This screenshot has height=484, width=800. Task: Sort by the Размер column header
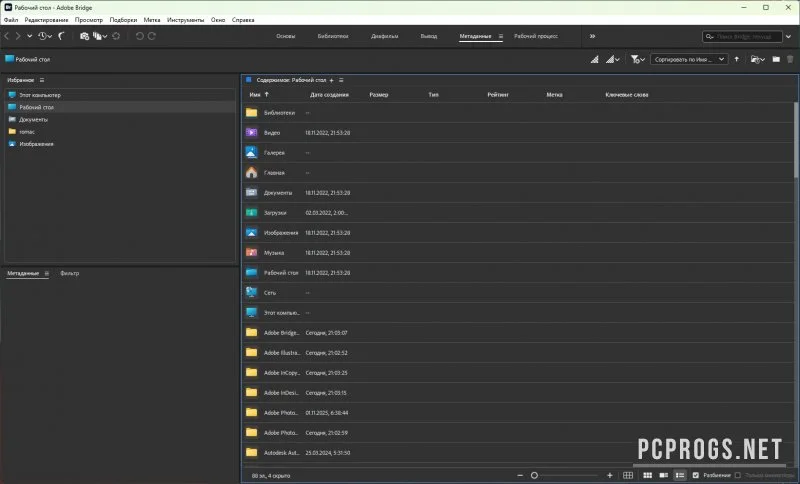(379, 95)
